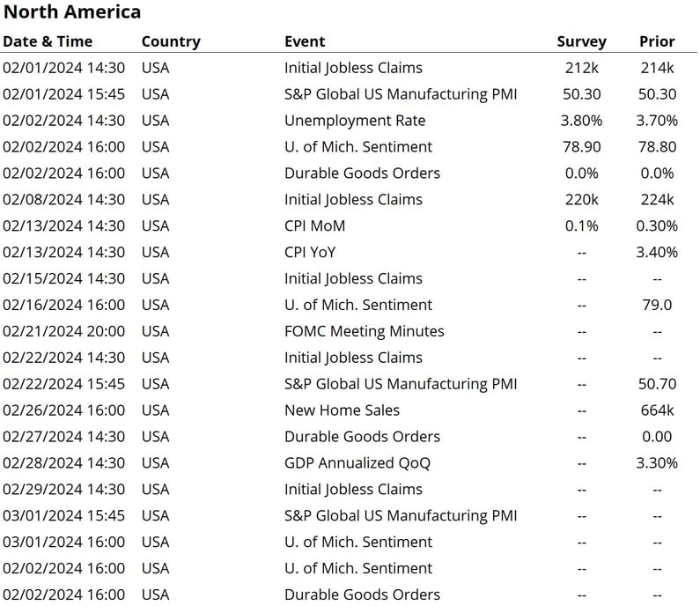Click the Country column header
This screenshot has height=613, width=700.
(x=171, y=41)
